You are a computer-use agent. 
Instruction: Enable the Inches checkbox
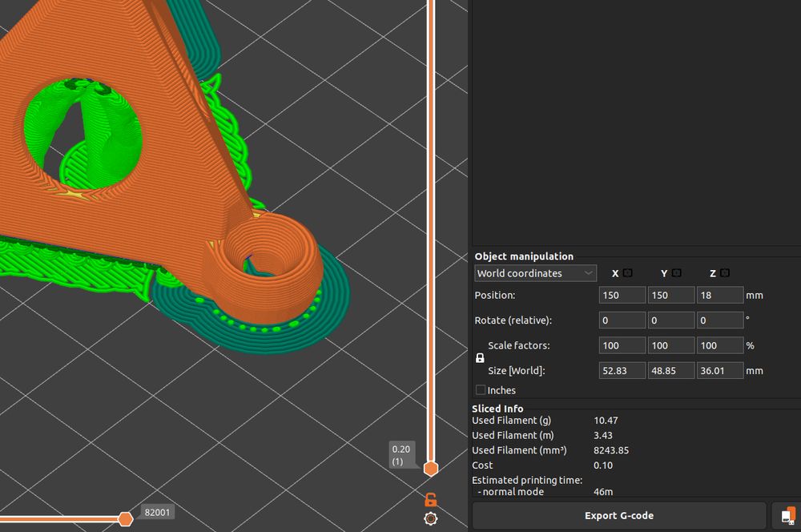click(x=481, y=390)
